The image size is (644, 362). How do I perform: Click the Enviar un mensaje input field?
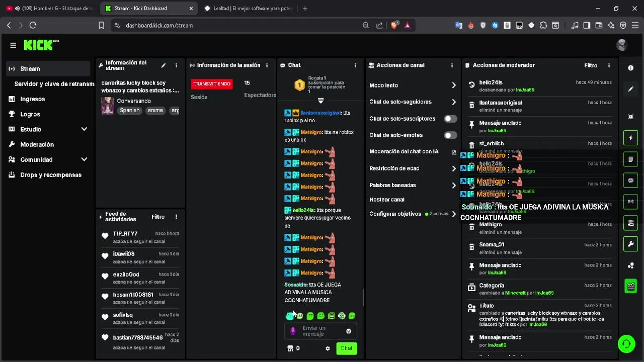320,331
